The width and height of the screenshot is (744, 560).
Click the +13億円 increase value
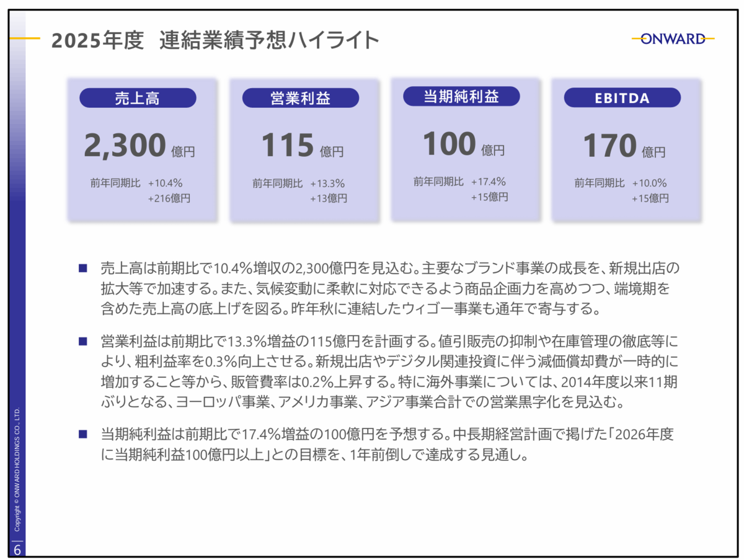pos(329,198)
